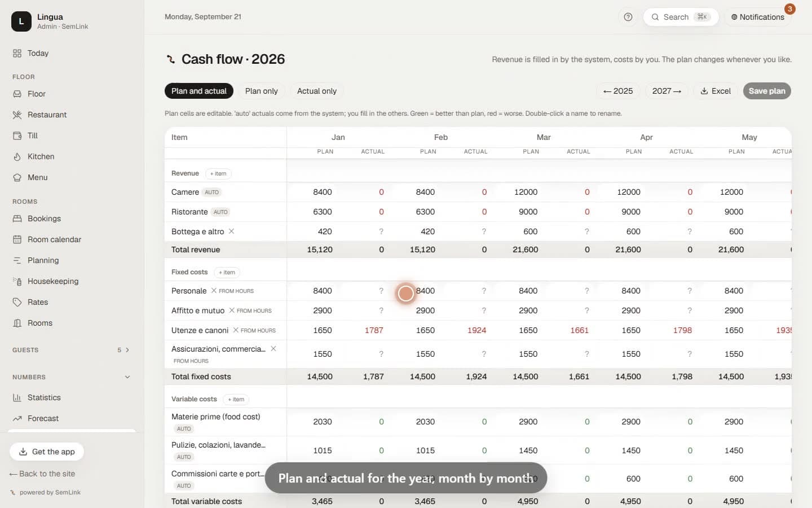812x508 pixels.
Task: Switch to Actual only view
Action: point(317,91)
